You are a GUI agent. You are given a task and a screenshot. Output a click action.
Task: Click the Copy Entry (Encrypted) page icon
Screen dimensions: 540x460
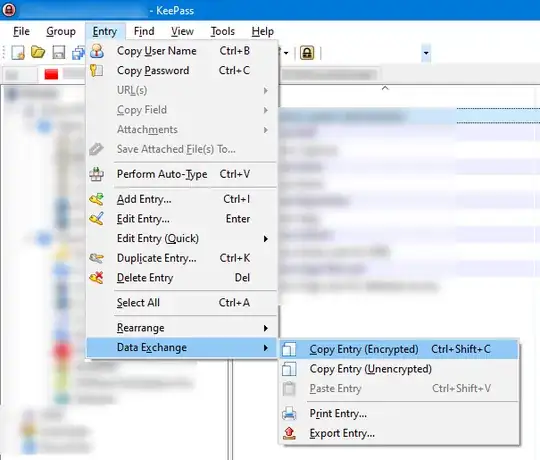(x=289, y=349)
